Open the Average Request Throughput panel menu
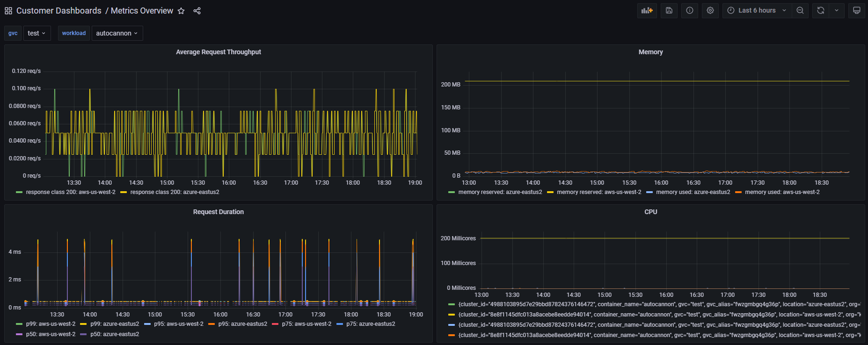The image size is (868, 345). click(218, 52)
